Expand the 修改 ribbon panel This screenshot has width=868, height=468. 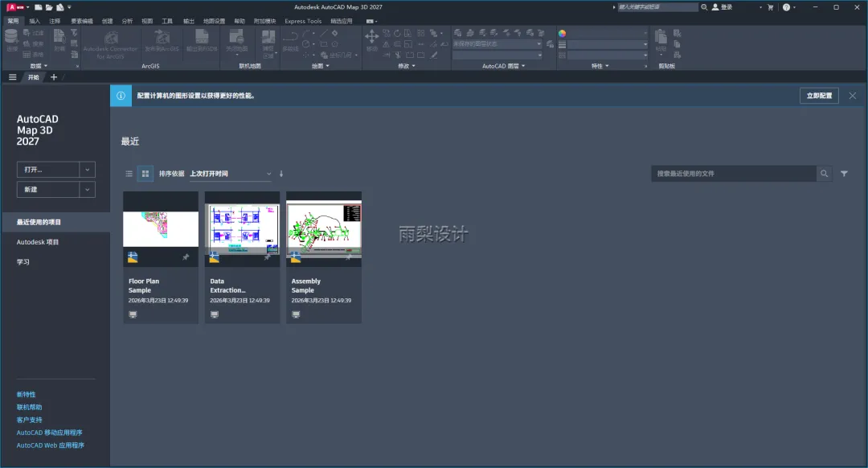[407, 66]
